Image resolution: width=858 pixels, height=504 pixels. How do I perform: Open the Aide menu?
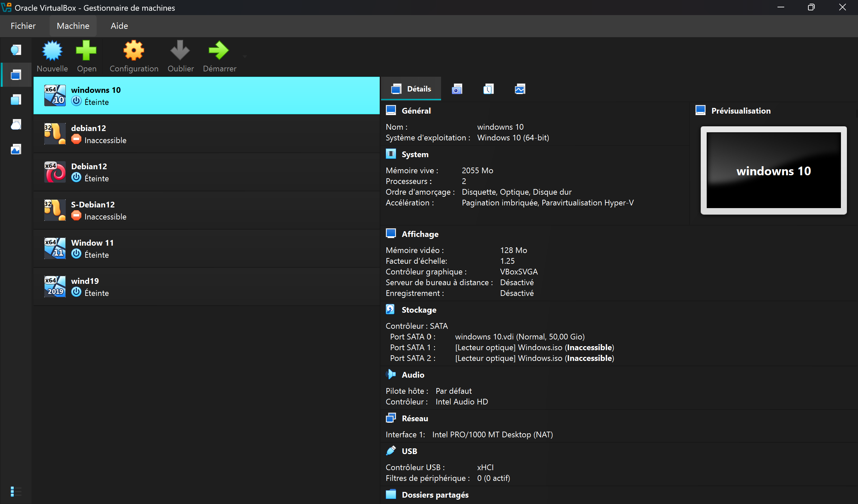(x=119, y=26)
